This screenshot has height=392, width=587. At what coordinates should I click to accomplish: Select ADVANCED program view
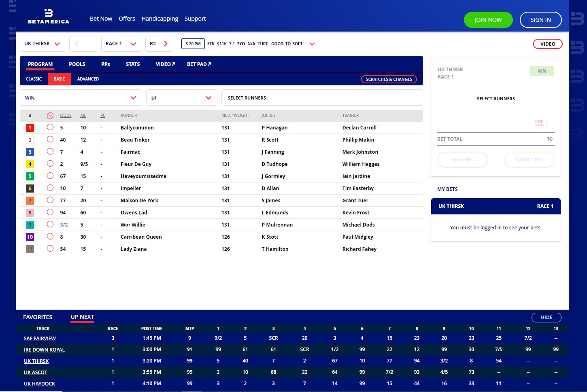point(88,79)
